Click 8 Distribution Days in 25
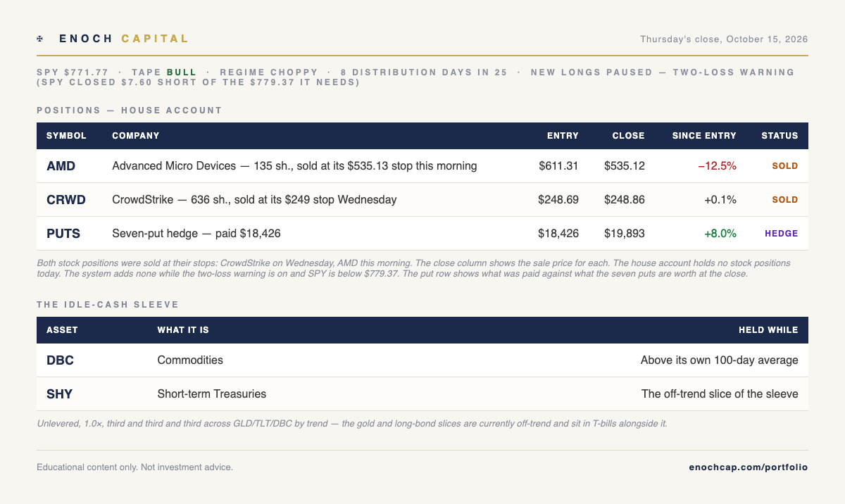 click(x=424, y=73)
